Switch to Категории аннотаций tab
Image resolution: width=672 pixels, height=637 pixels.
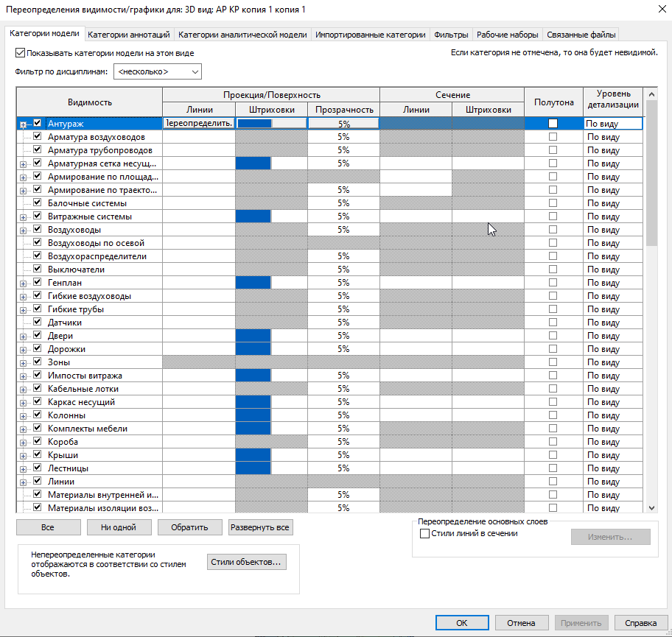click(128, 35)
